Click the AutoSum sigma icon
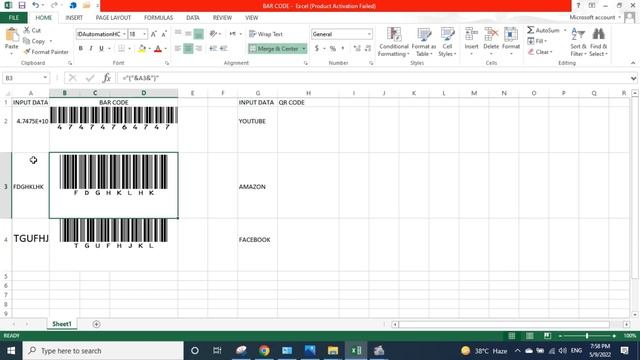Screen dimensions: 640x360 531,30
